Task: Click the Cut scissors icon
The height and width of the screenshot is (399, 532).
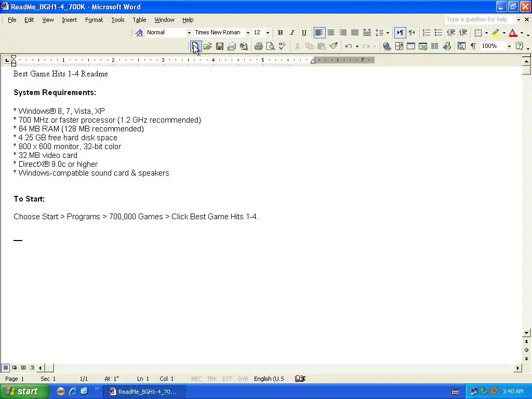Action: (298, 46)
